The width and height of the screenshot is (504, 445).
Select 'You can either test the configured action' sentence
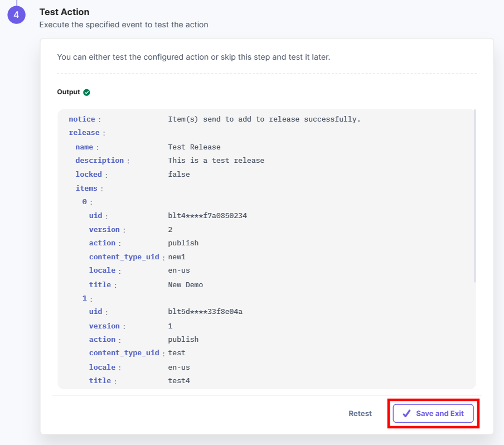[x=194, y=57]
